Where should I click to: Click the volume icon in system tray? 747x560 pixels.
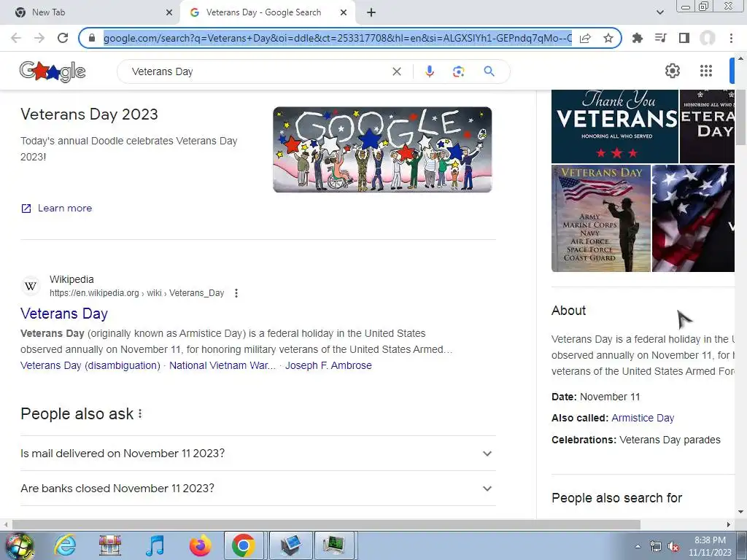[x=673, y=547]
